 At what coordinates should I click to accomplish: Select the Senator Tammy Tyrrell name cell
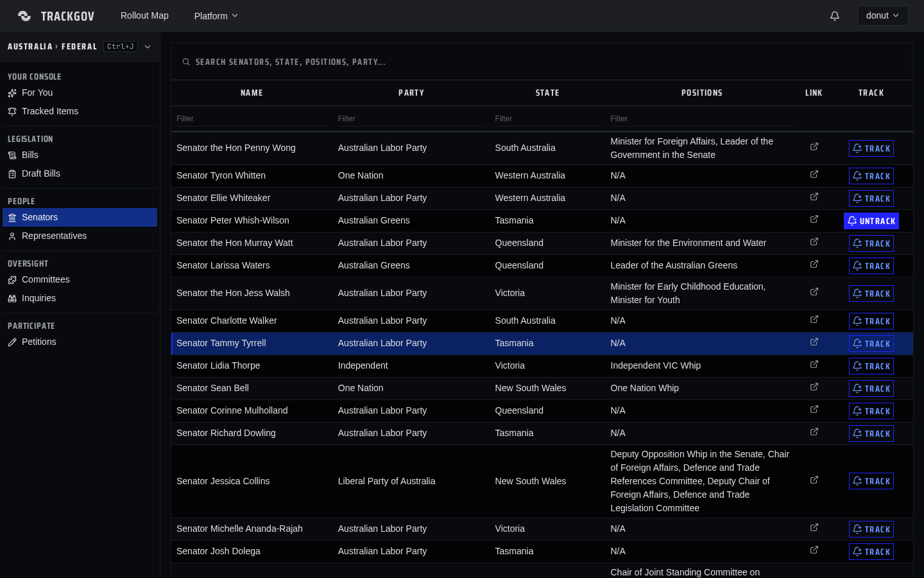pyautogui.click(x=252, y=344)
